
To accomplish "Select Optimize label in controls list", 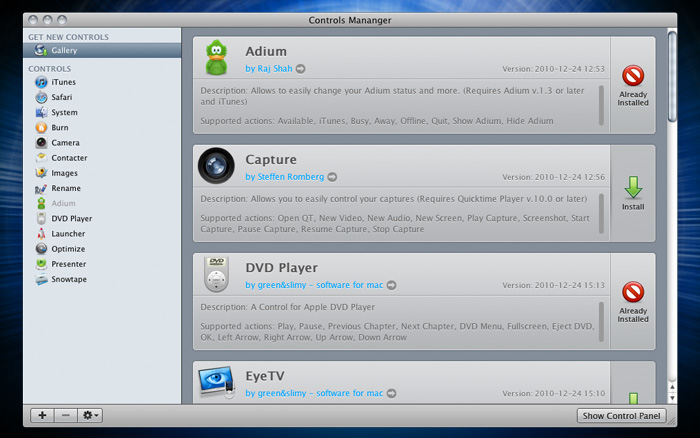I will [x=68, y=249].
